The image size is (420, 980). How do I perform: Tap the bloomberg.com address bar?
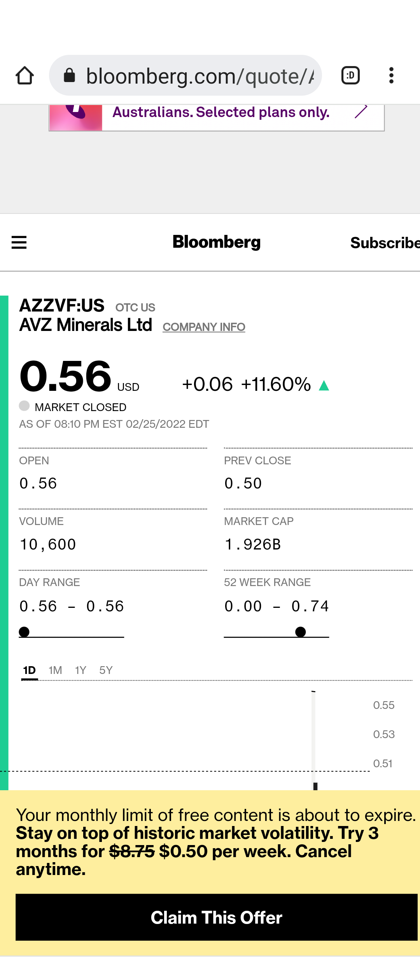tap(185, 75)
